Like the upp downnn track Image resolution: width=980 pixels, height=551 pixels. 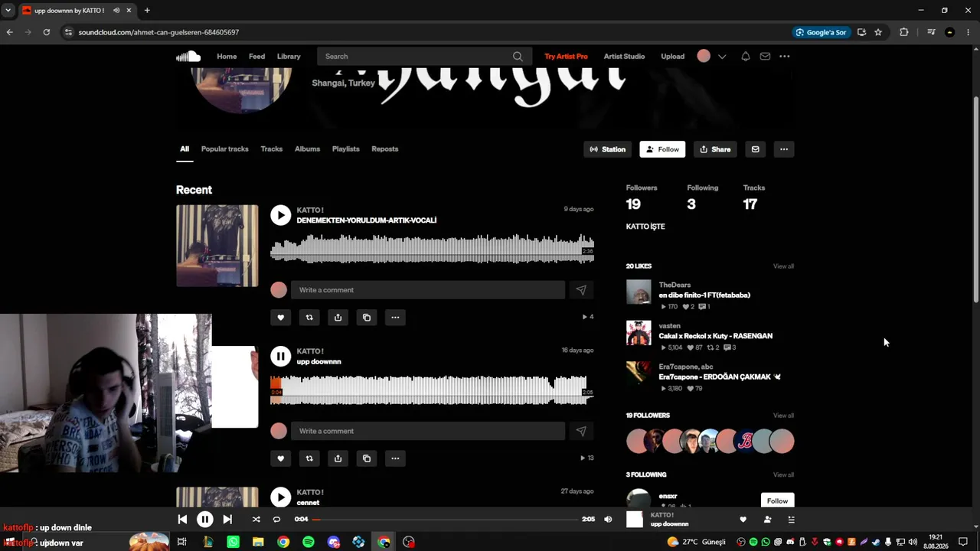click(280, 458)
